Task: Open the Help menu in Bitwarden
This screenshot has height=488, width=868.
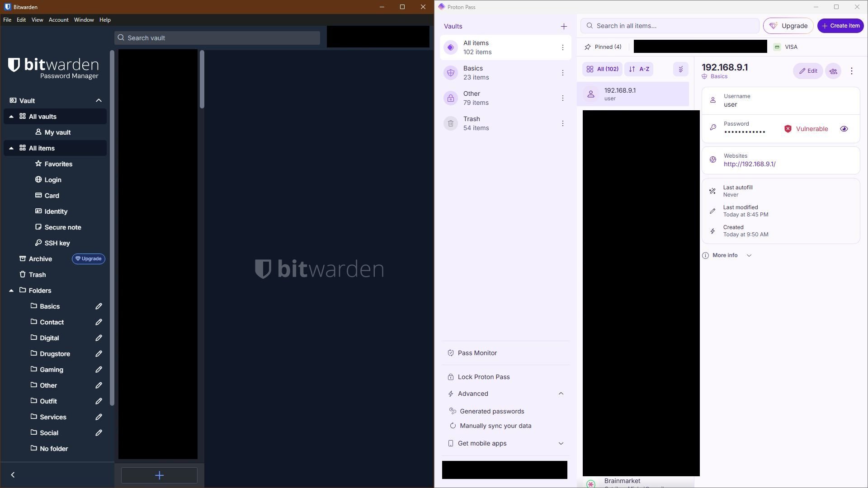Action: [105, 20]
